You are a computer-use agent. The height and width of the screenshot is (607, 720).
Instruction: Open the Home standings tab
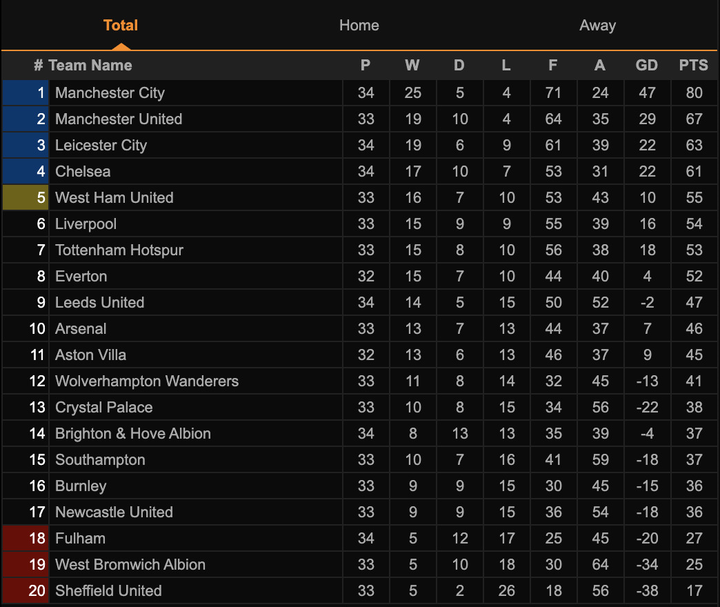[359, 25]
